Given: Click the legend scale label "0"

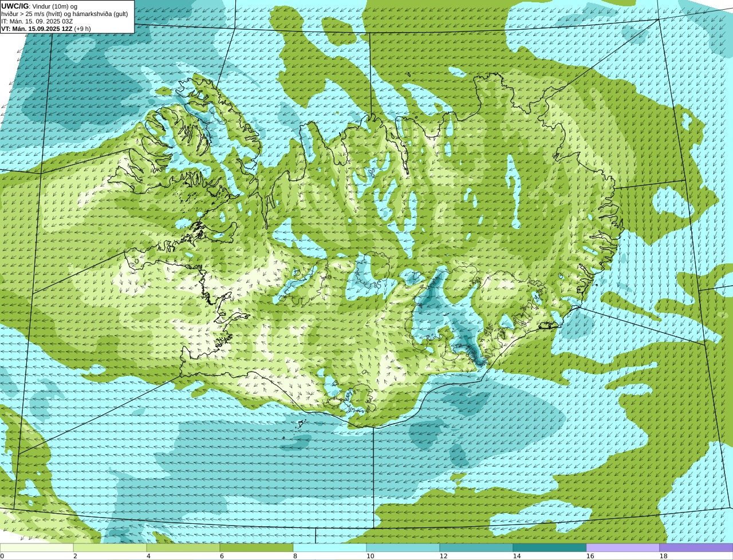Looking at the screenshot, I should point(2,556).
